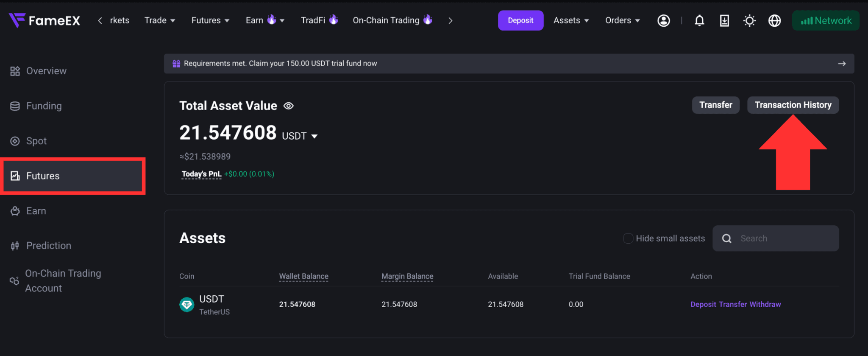Click the Action column header
The width and height of the screenshot is (868, 356).
click(x=701, y=277)
